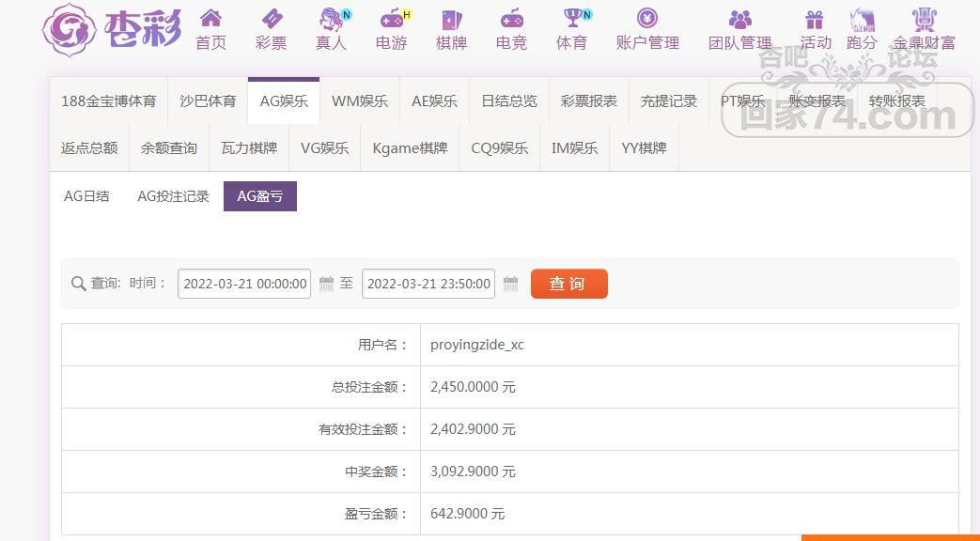Switch to the WM娱乐 tab
This screenshot has width=980, height=541.
click(x=360, y=101)
